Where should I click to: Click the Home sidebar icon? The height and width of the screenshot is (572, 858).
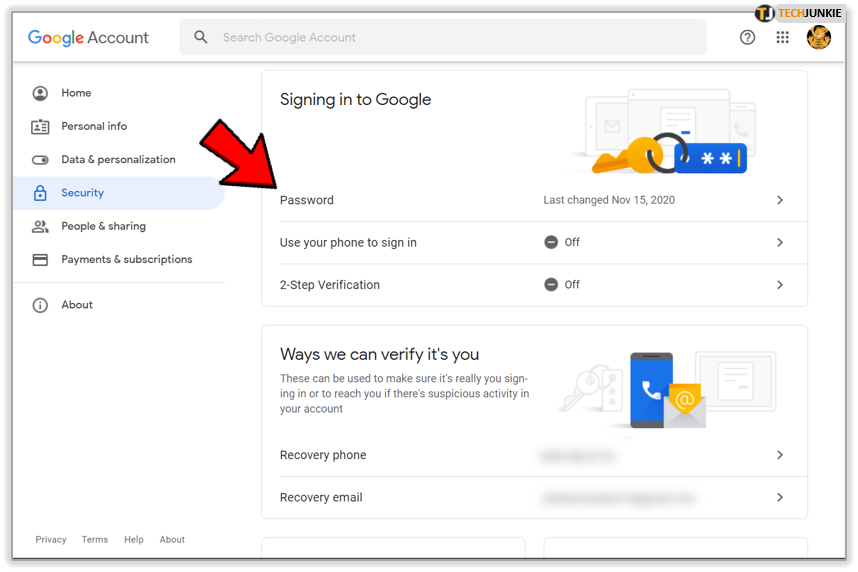pos(40,93)
